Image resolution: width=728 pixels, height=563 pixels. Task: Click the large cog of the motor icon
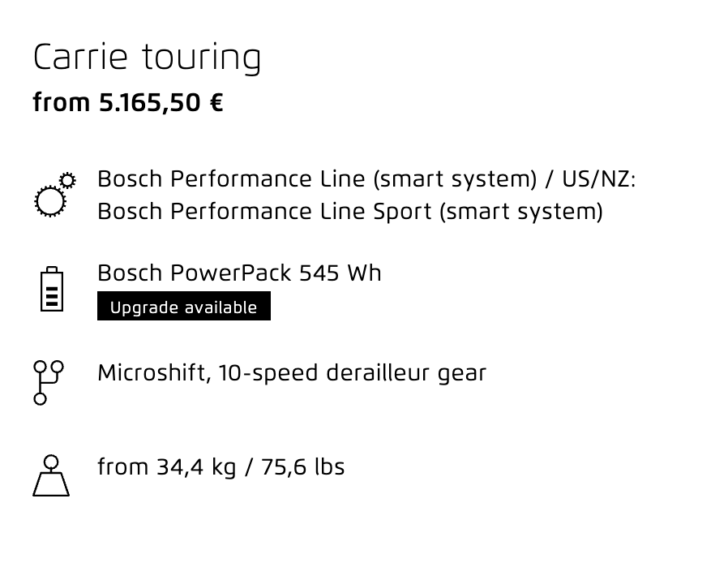click(x=50, y=201)
